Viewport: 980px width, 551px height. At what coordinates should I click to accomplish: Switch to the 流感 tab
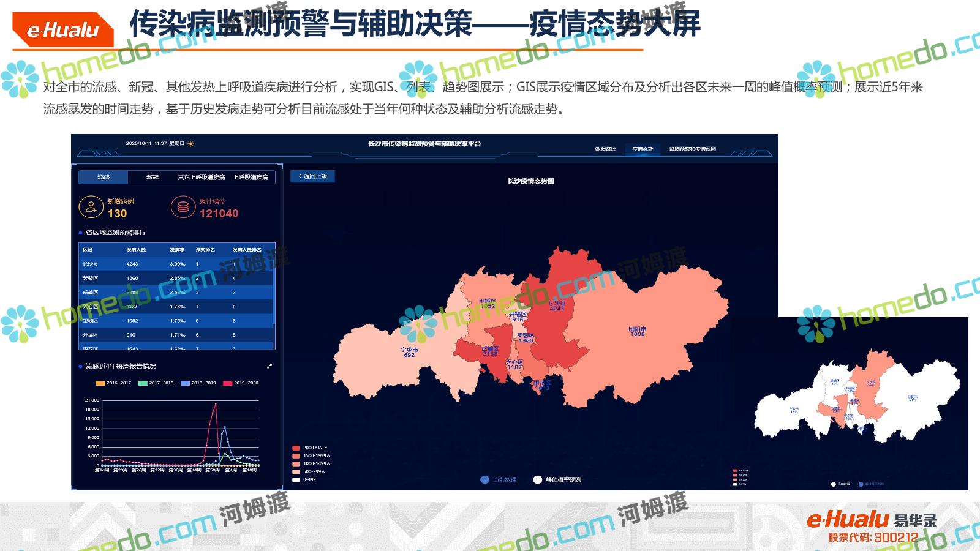(x=104, y=178)
